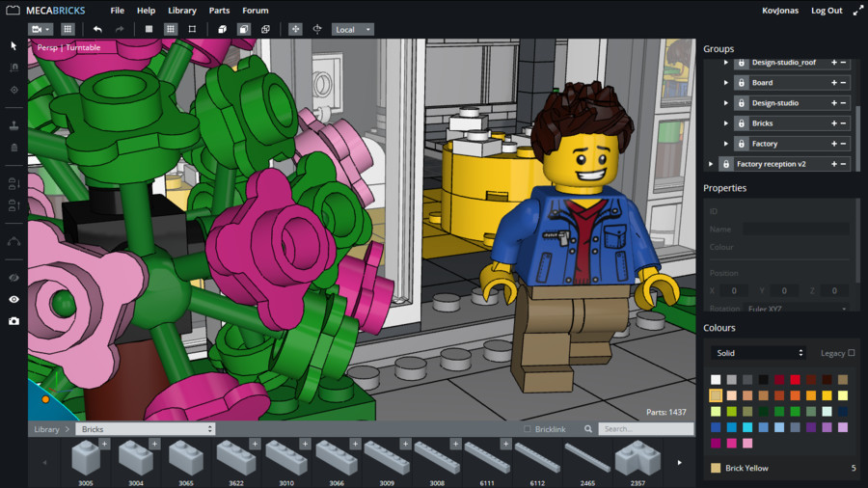This screenshot has height=488, width=868.
Task: Expand the Factory reception v2 group
Action: 711,164
